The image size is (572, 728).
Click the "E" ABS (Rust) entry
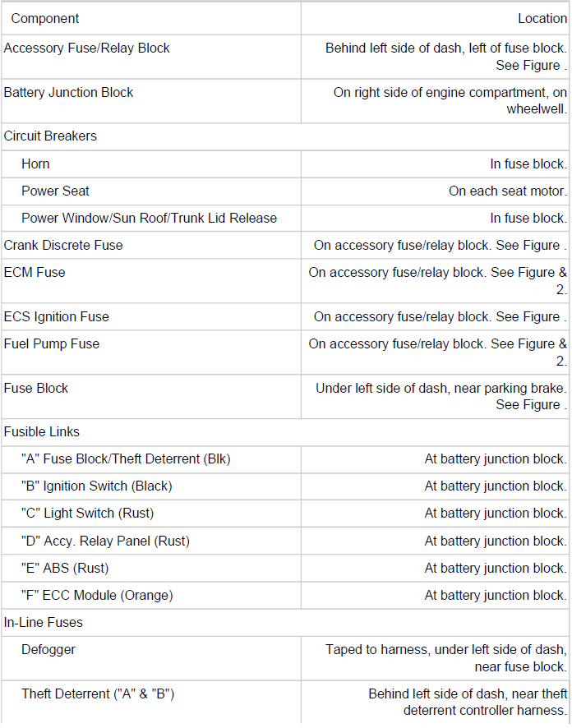65,569
